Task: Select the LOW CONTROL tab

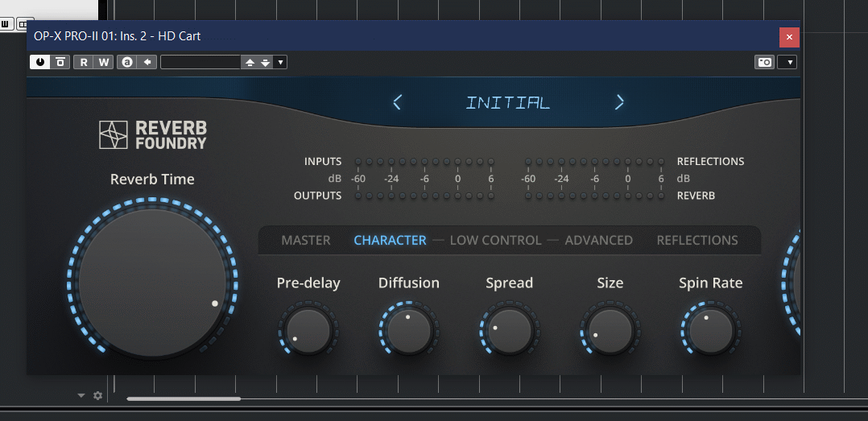Action: [x=495, y=240]
